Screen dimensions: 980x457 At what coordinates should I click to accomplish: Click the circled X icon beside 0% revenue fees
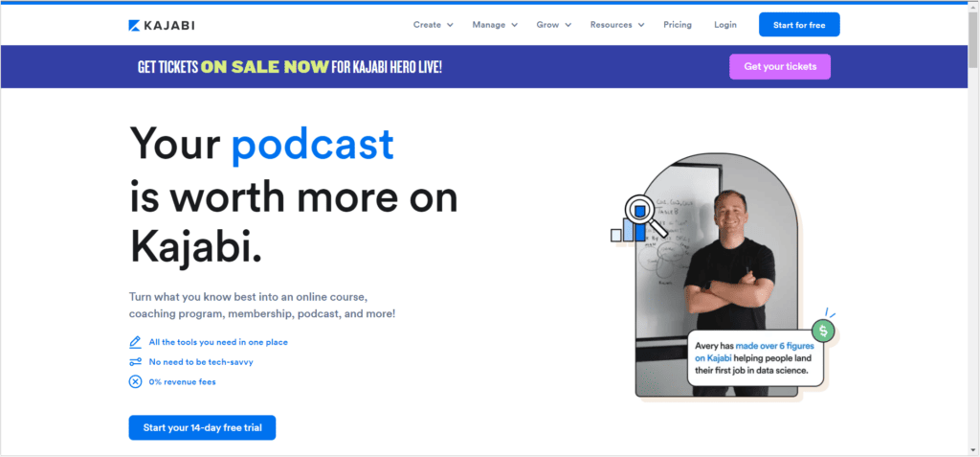tap(135, 381)
